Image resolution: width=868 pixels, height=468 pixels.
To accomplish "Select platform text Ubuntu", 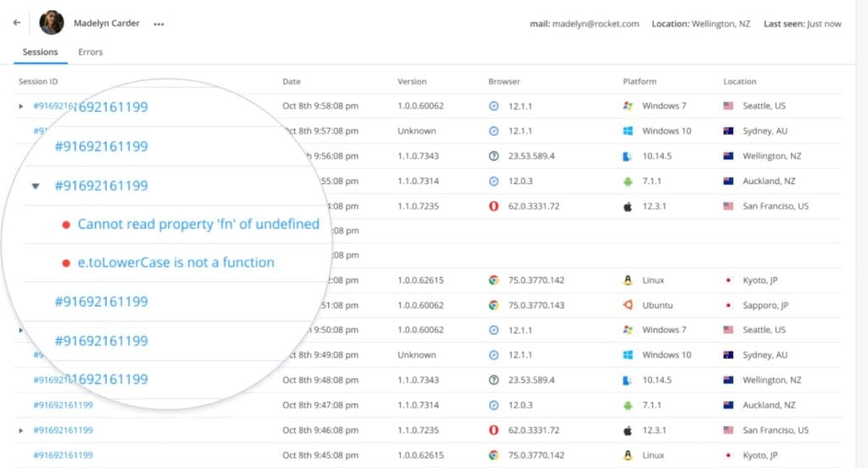I will [658, 305].
